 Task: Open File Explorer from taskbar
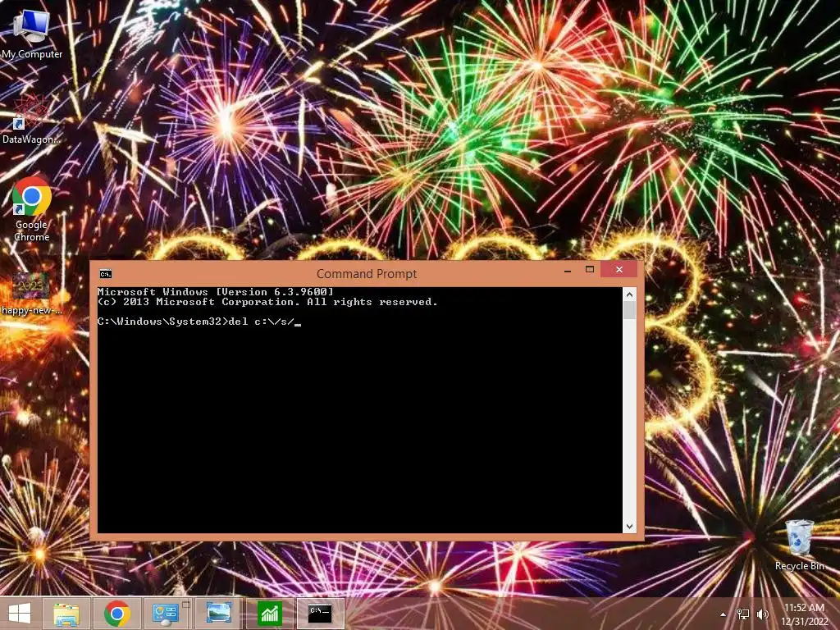(x=66, y=614)
